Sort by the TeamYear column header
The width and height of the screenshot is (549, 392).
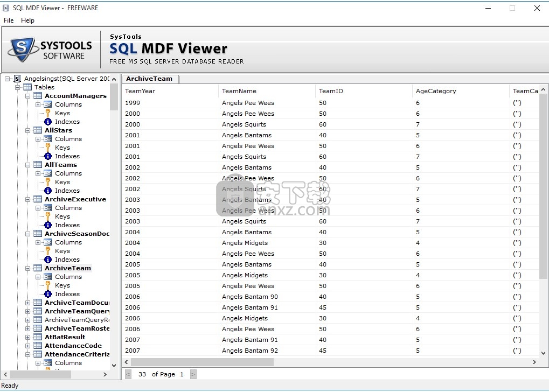pos(170,91)
